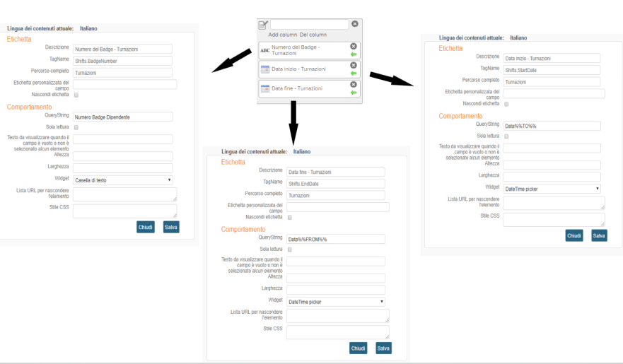623x364 pixels.
Task: Click Chiudi in the Data fine panel
Action: point(358,348)
